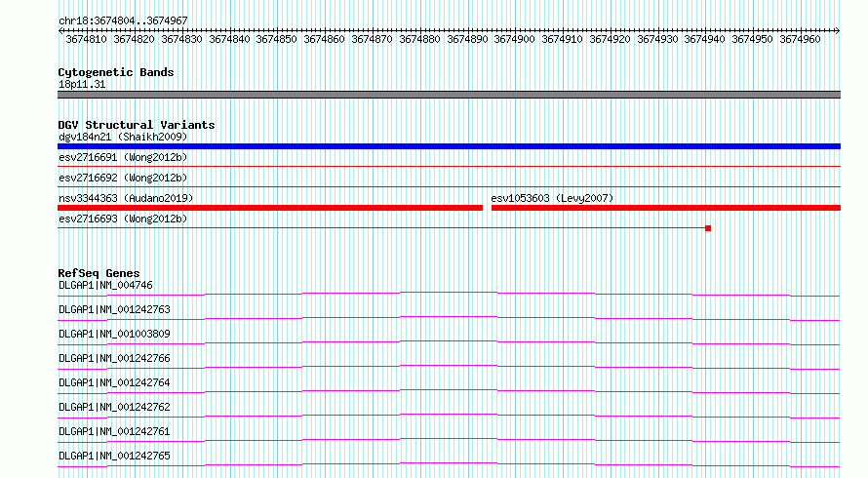The image size is (868, 478).
Task: Open the DLGAP1|NM_001242762 transcript label
Action: [x=114, y=407]
